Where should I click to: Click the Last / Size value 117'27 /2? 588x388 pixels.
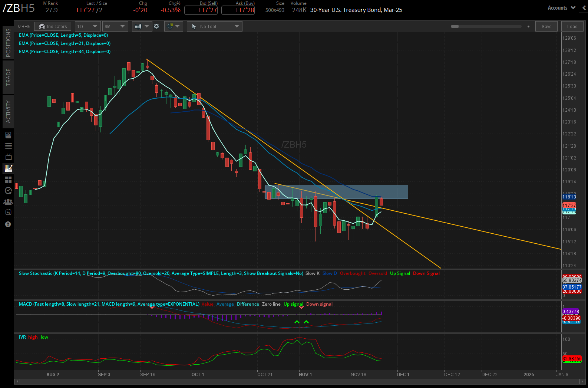[89, 10]
